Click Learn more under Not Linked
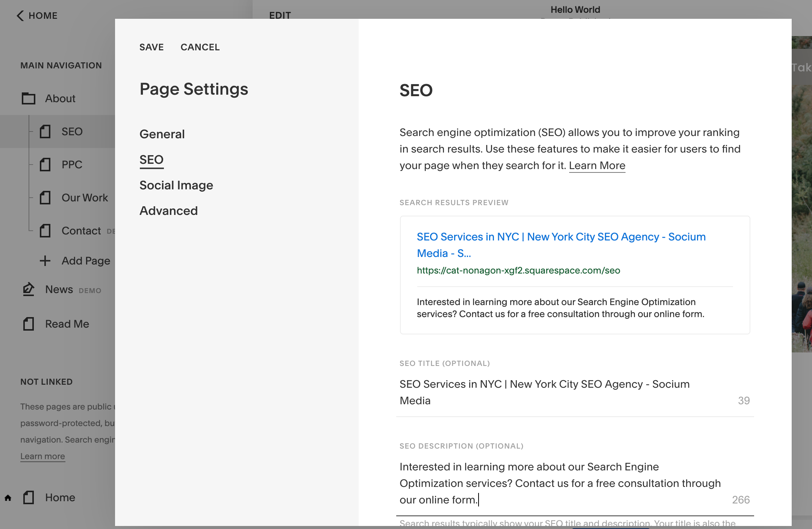This screenshot has width=812, height=529. pyautogui.click(x=42, y=456)
